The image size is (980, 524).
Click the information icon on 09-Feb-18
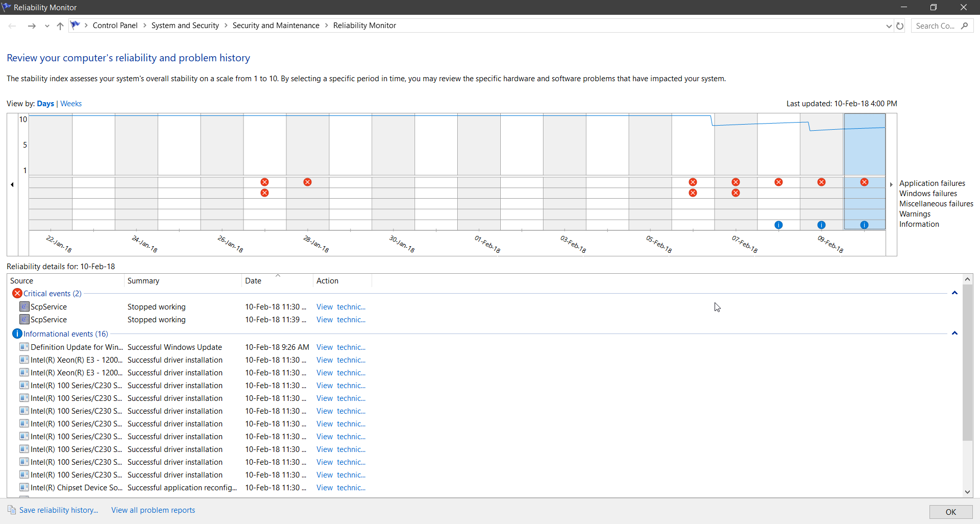[821, 225]
